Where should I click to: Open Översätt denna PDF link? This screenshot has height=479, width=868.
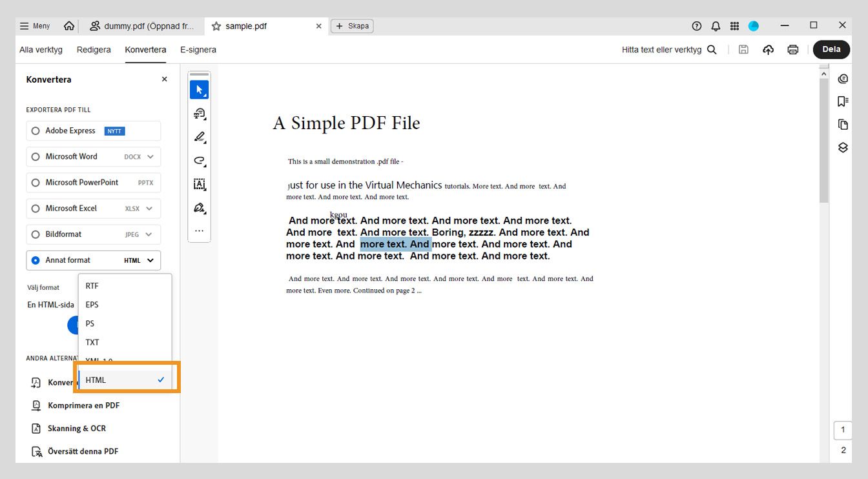tap(83, 451)
